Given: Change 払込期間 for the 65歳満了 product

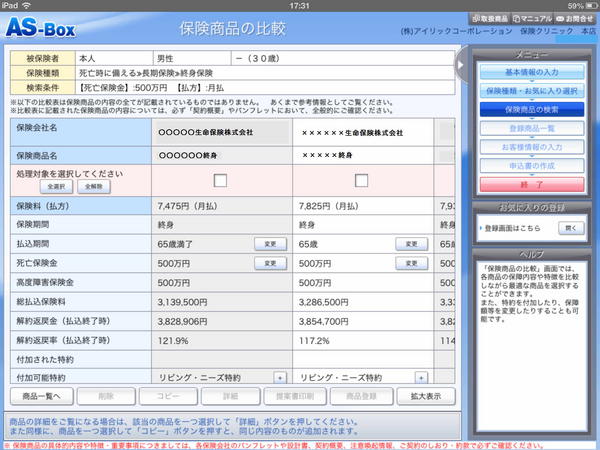Looking at the screenshot, I should (x=268, y=243).
